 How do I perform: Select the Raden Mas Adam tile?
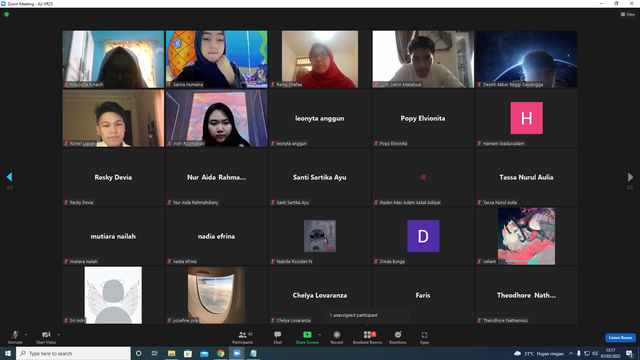(423, 177)
